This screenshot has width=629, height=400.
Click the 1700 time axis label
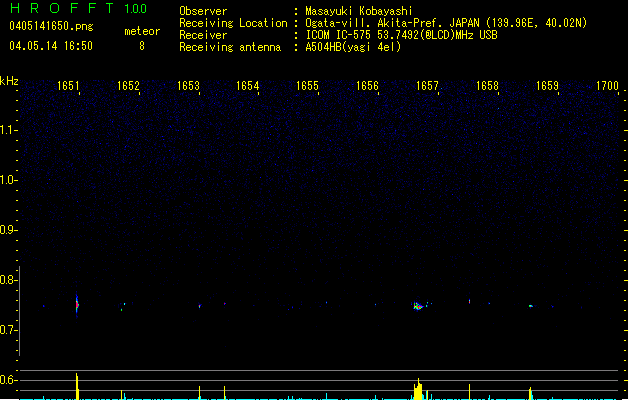tap(607, 86)
